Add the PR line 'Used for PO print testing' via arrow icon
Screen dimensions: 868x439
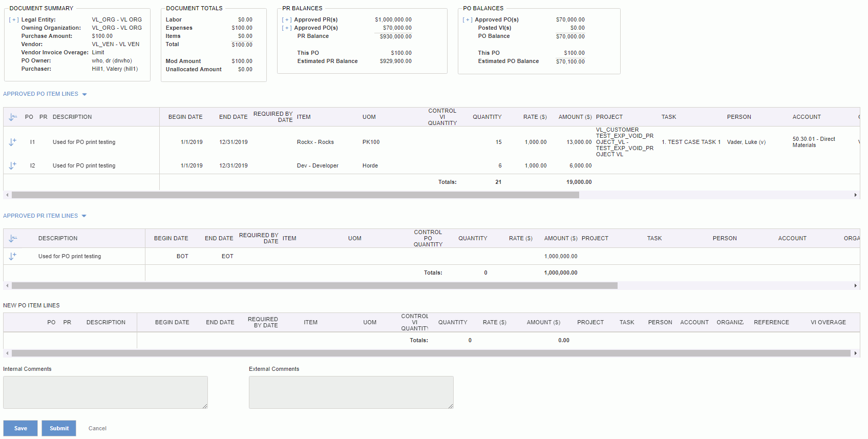(x=13, y=256)
